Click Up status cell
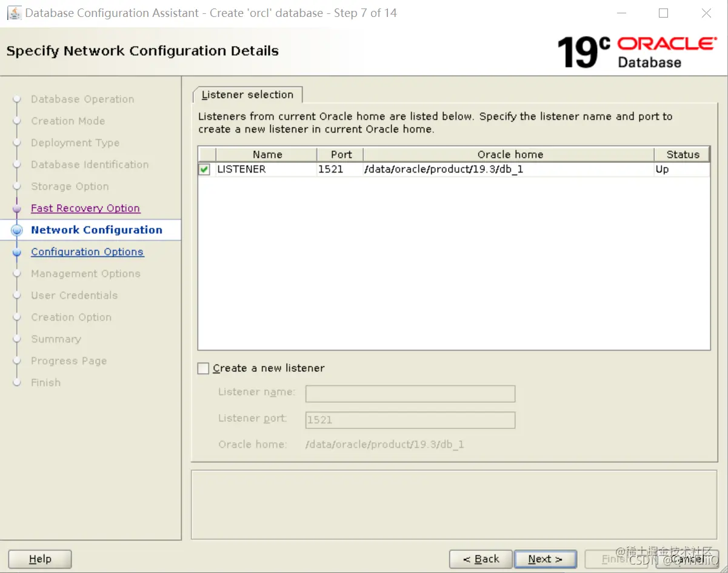Image resolution: width=728 pixels, height=573 pixels. [x=681, y=170]
